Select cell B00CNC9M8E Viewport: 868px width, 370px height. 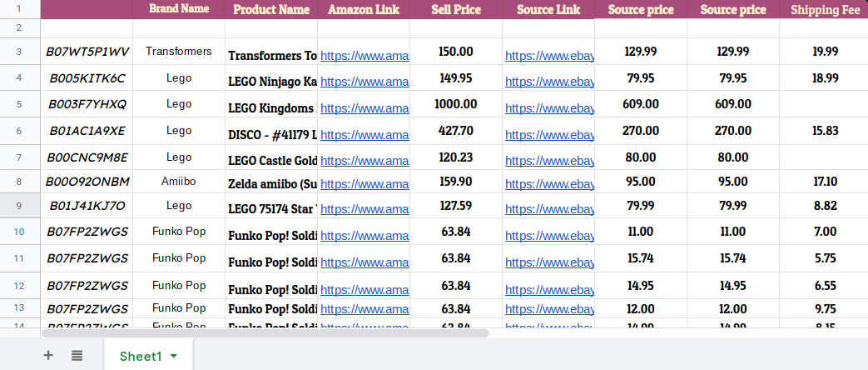point(87,157)
